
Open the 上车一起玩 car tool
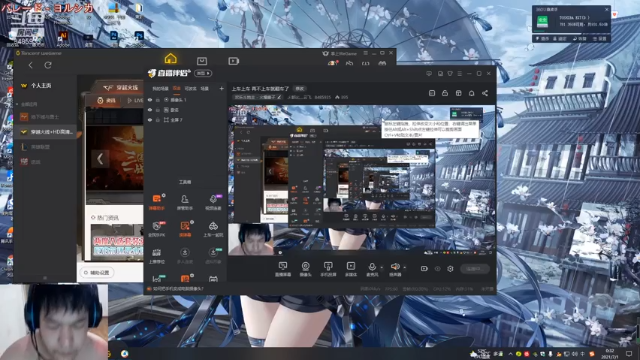point(213,229)
